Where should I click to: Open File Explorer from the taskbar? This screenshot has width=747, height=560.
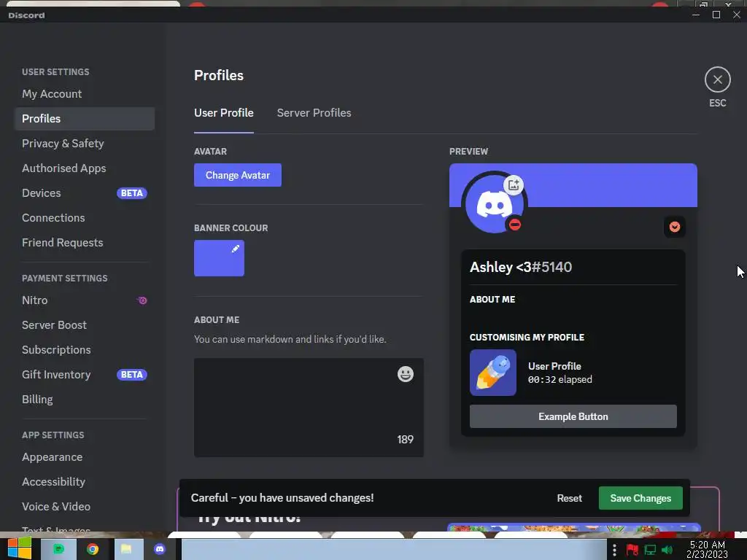(125, 549)
